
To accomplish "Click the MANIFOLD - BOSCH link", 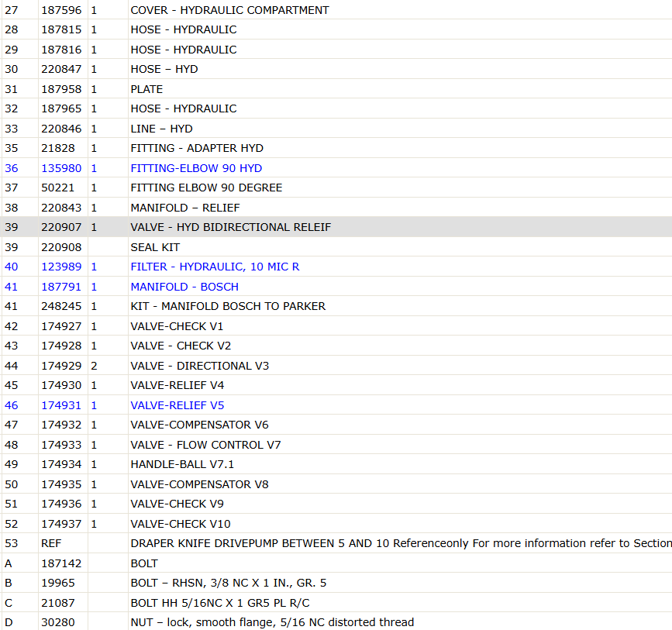I will (x=184, y=287).
